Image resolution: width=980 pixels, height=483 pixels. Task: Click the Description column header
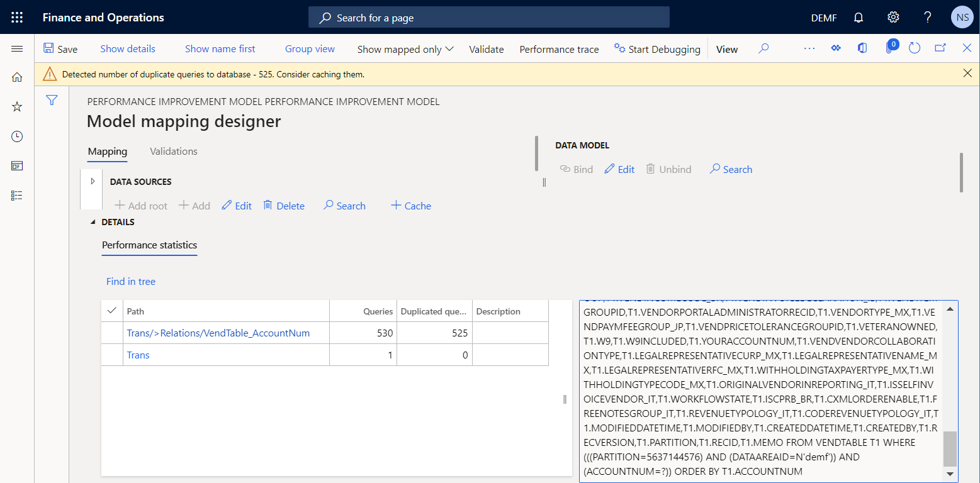(x=510, y=311)
